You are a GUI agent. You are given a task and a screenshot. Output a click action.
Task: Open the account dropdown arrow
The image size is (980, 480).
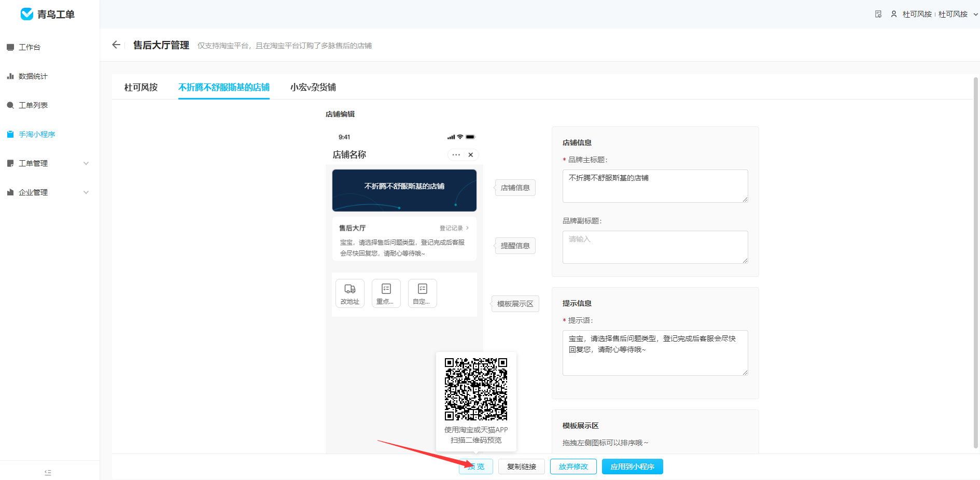975,15
